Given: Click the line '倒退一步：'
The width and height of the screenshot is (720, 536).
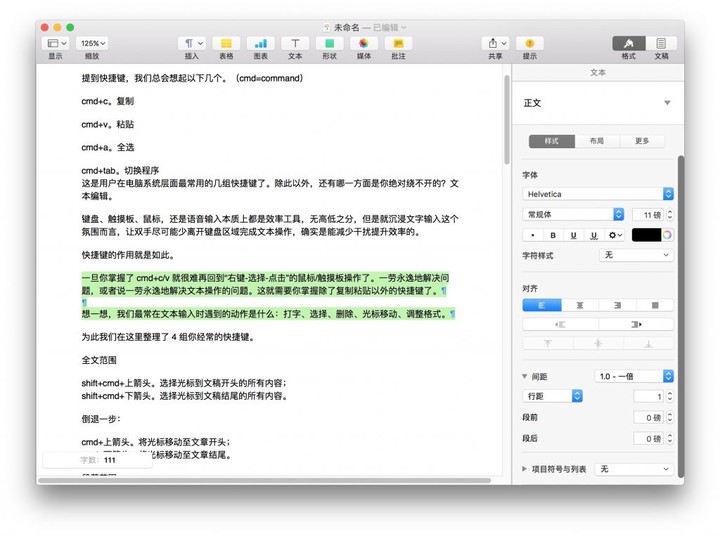Looking at the screenshot, I should [x=101, y=418].
